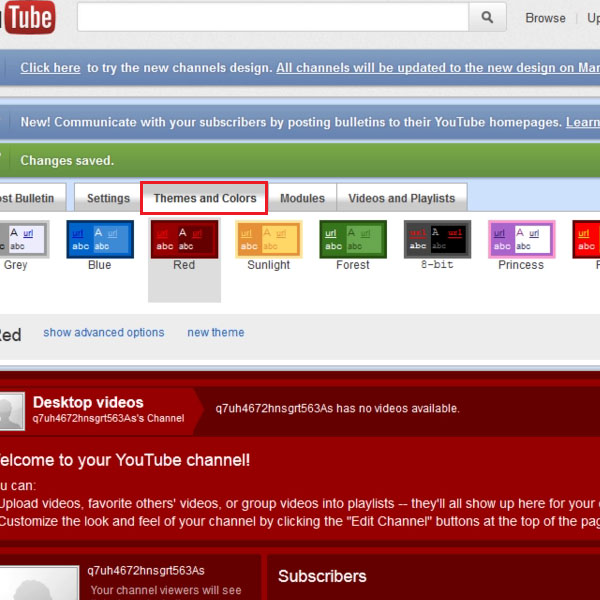600x600 pixels.
Task: Click 'q7uh4672hnsgrt563As's Channel' subtitle
Action: [x=108, y=418]
